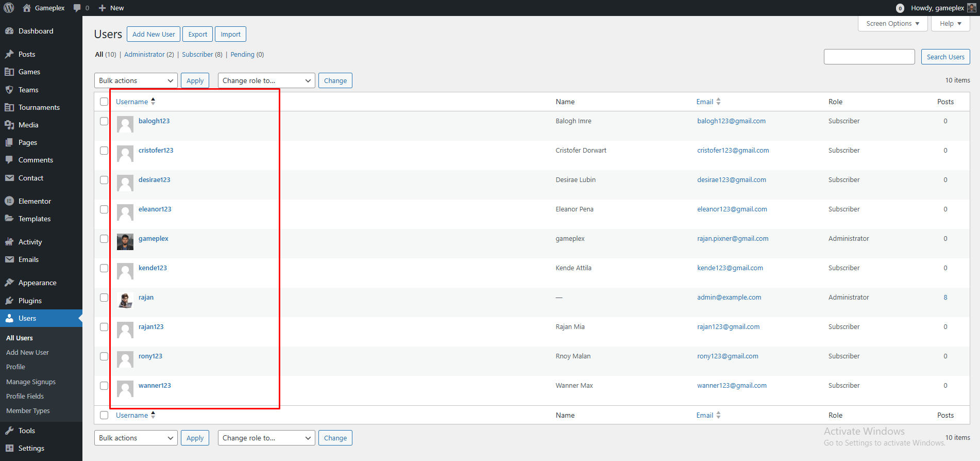Click the WordPress logo icon
Image resolution: width=980 pixels, height=461 pixels.
[9, 8]
